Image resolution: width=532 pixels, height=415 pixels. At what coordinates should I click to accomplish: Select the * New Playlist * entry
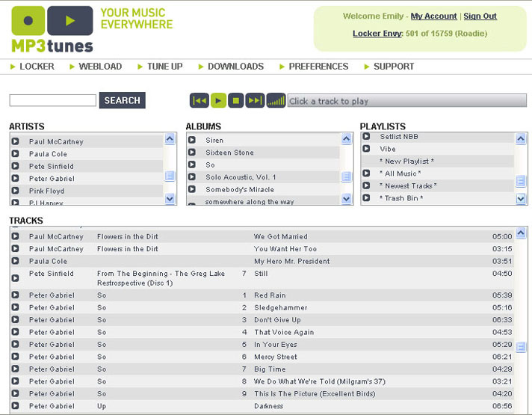click(x=406, y=161)
